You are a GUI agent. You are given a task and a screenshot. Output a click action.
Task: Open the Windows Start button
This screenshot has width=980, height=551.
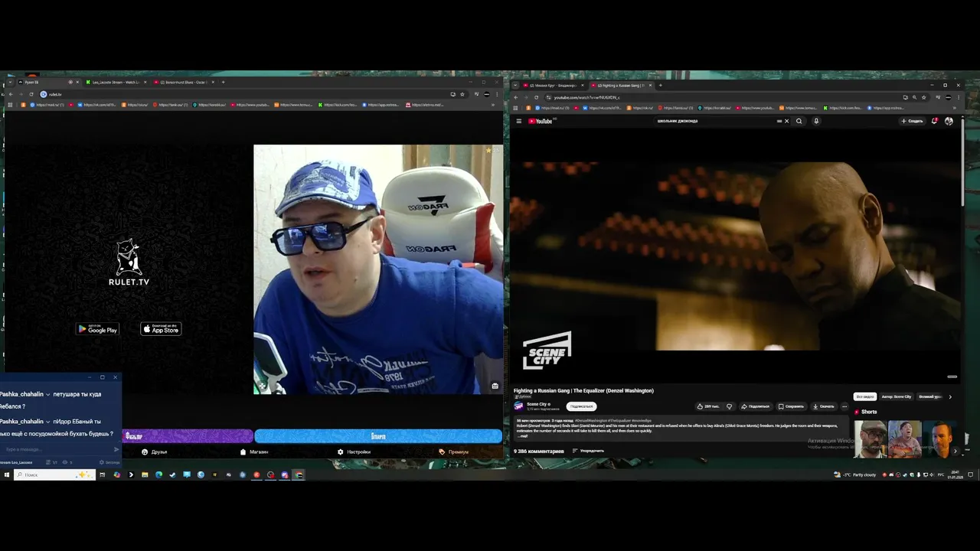point(7,474)
